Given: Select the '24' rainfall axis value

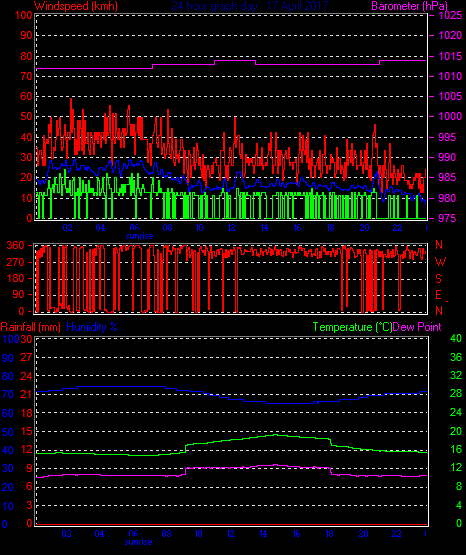Looking at the screenshot, I should point(26,376).
